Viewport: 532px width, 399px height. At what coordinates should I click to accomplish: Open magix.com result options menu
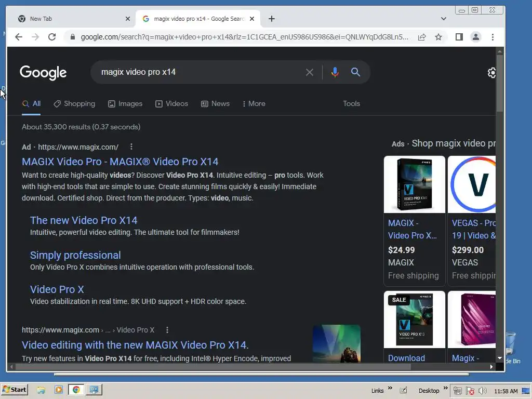(x=167, y=330)
